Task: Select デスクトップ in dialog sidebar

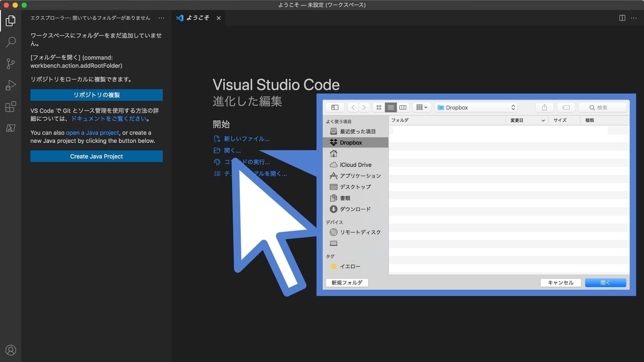Action: point(355,187)
